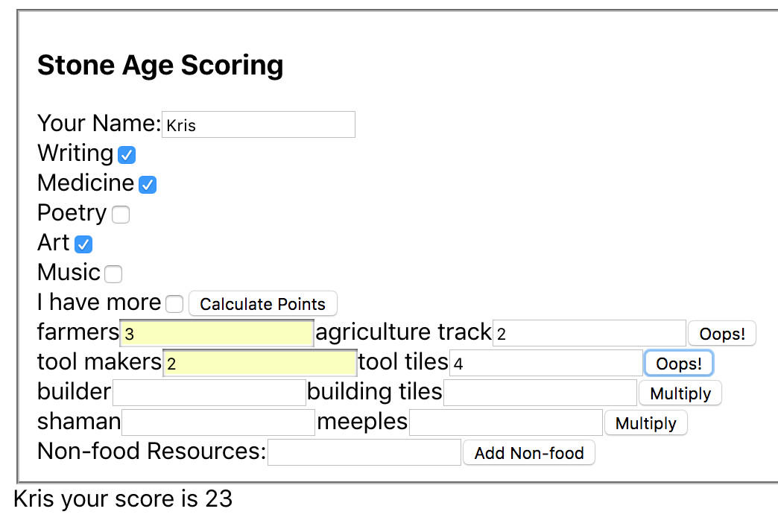This screenshot has height=532, width=778.
Task: Click the Non-food Resources input box
Action: pyautogui.click(x=364, y=453)
